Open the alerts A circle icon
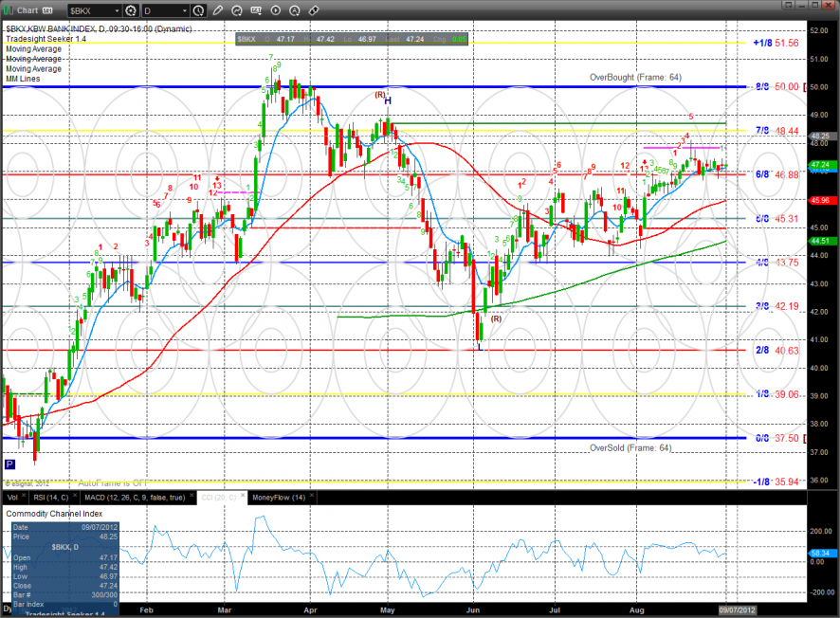Screen dimensions: 840x618 pyautogui.click(x=295, y=10)
